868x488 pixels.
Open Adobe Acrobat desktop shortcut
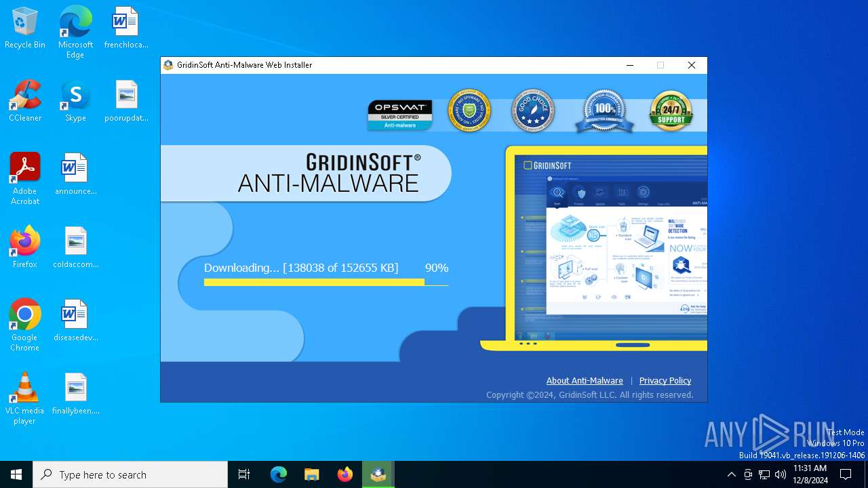point(25,178)
